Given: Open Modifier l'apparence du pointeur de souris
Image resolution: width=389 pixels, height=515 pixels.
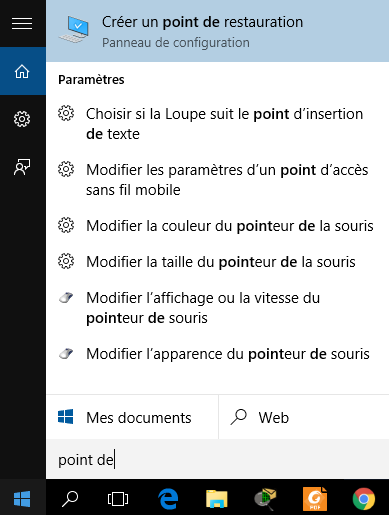Looking at the screenshot, I should 217,354.
